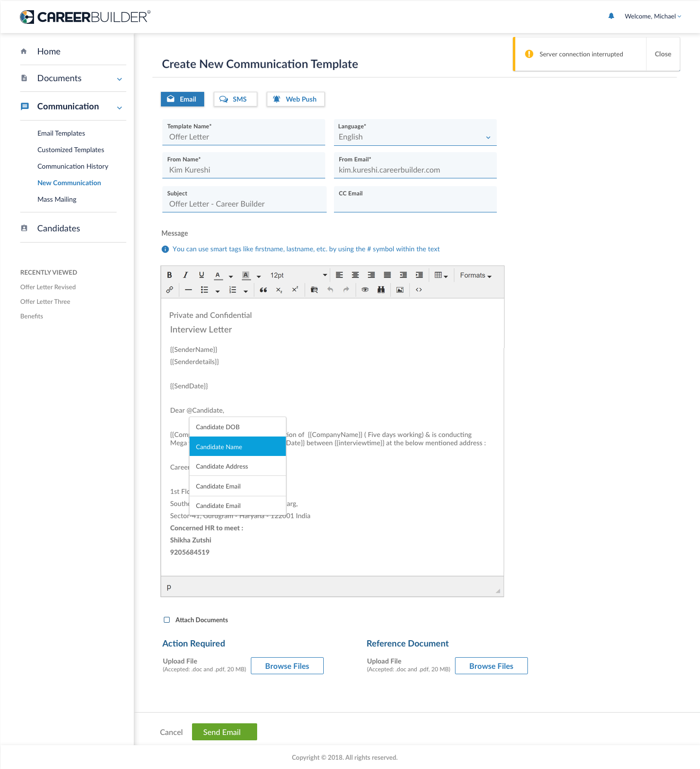This screenshot has height=769, width=700.
Task: Click the notification bell icon
Action: (x=611, y=16)
